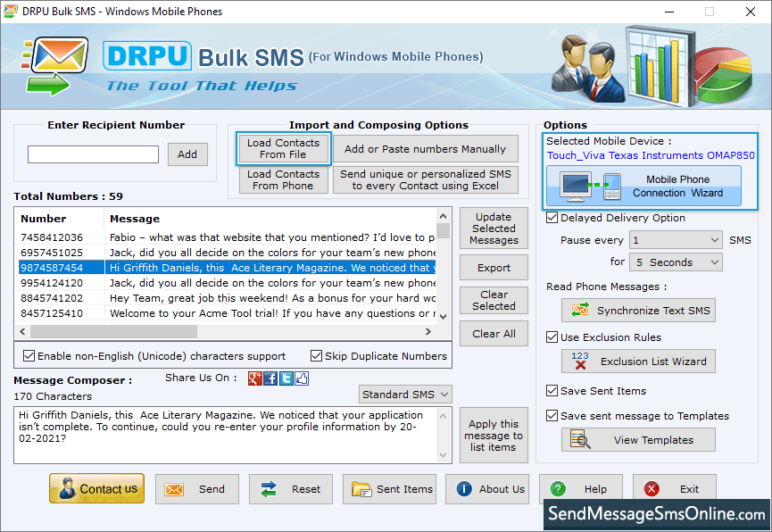Open the 5 Seconds duration dropdown
Image resolution: width=772 pixels, height=532 pixels.
coord(676,262)
